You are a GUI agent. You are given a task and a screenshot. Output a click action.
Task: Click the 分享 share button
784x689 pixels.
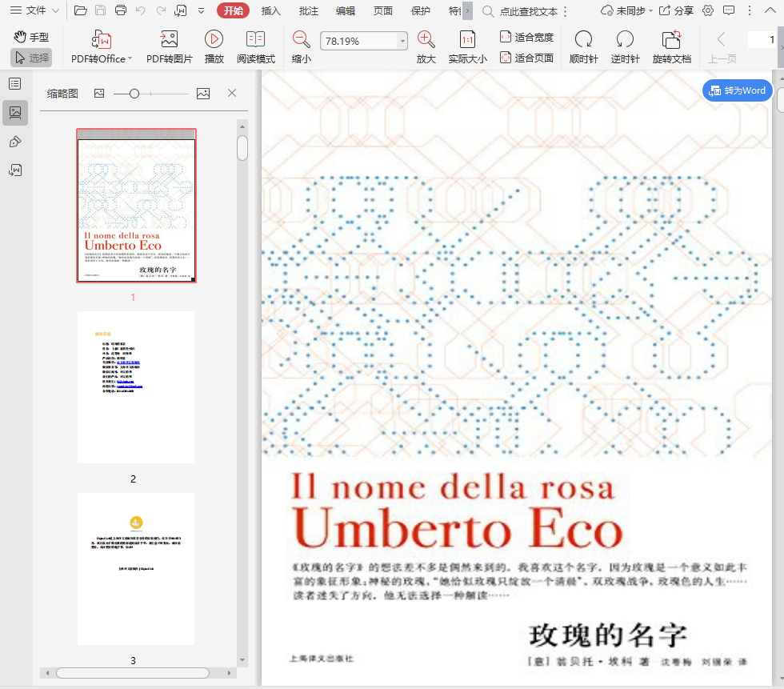coord(677,10)
